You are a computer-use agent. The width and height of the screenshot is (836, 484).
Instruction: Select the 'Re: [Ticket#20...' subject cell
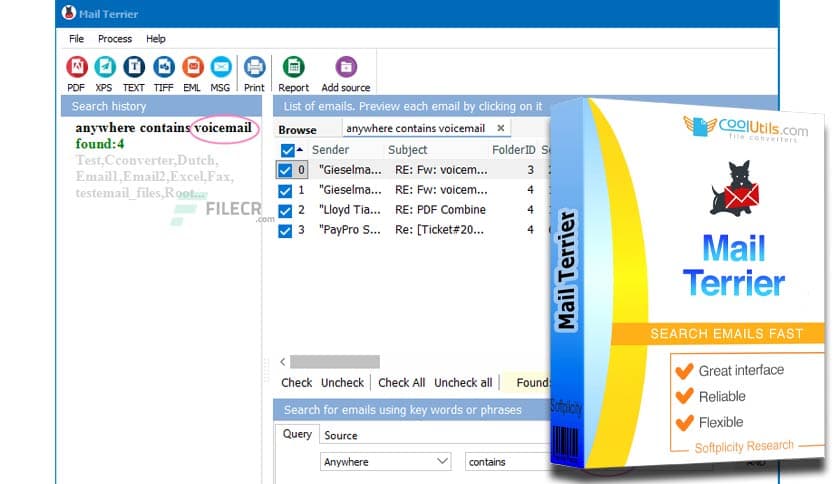coord(439,230)
